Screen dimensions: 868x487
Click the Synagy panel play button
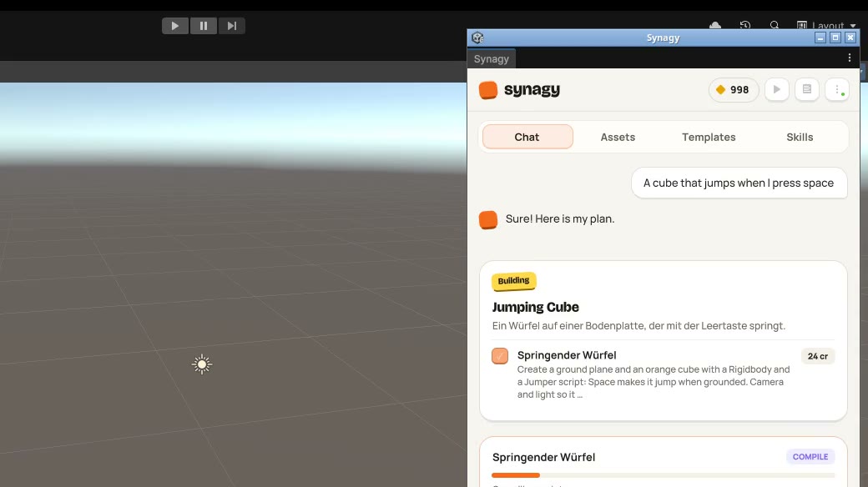point(777,89)
